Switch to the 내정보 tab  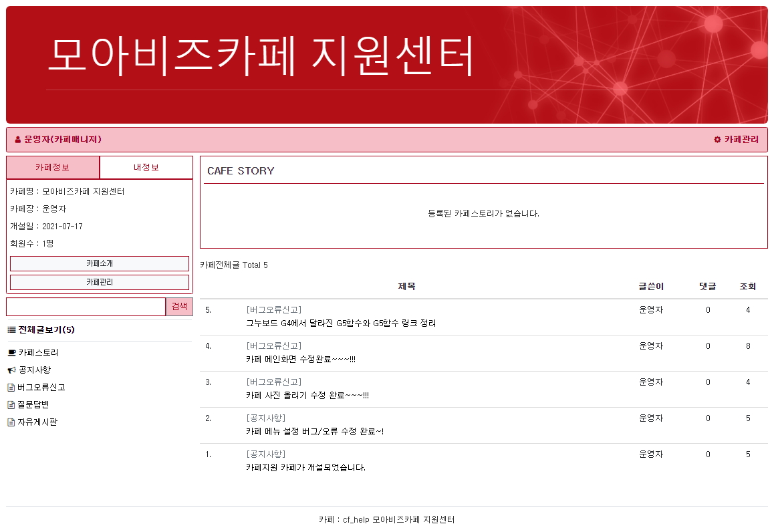pos(146,168)
